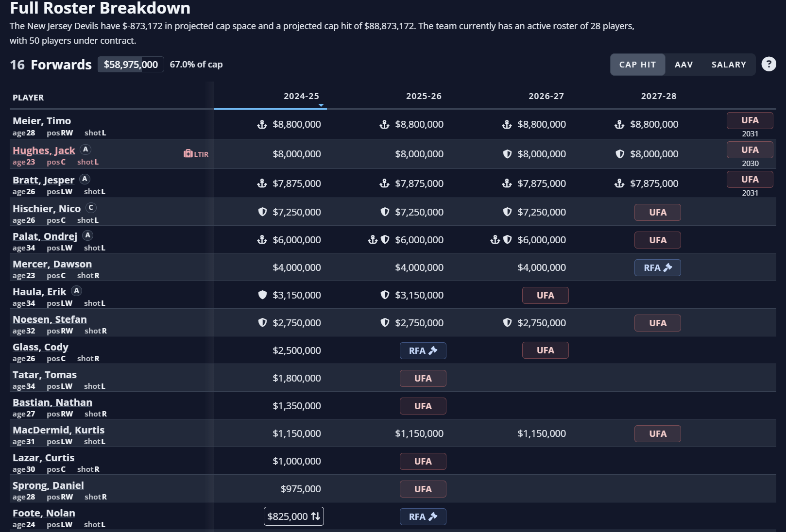Click the anchor icon beside Meier's 2024-25 cap hit
Screen dimensions: 786x532
pos(262,125)
